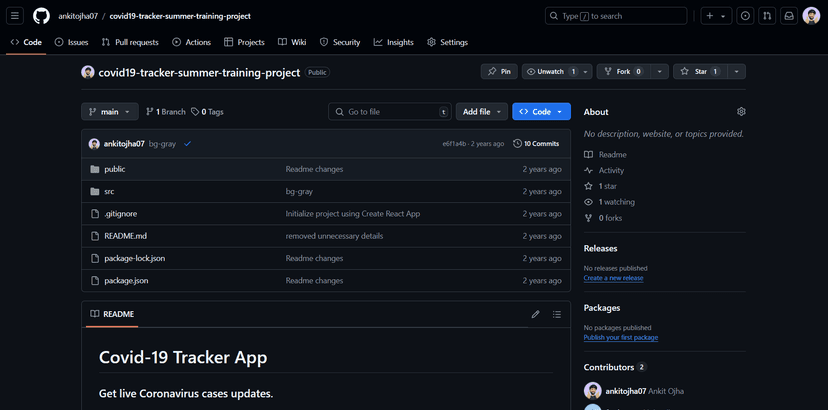The image size is (828, 410).
Task: Open README outline list icon
Action: click(x=557, y=314)
